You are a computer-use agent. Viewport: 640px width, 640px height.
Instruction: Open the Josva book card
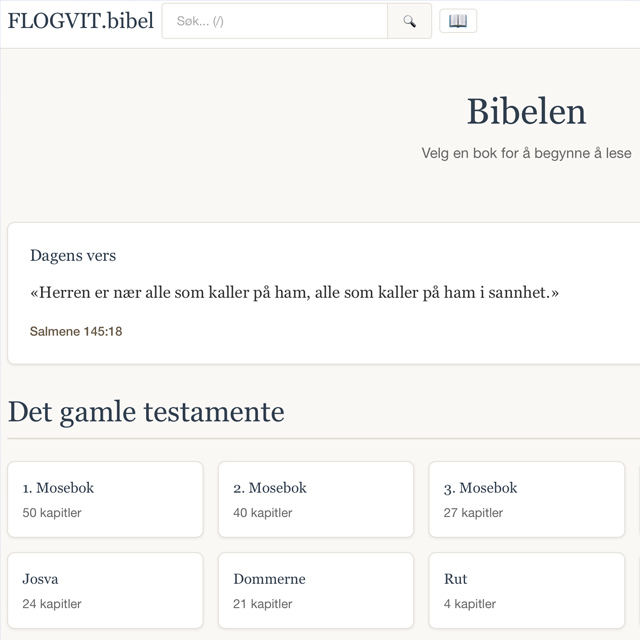[105, 590]
